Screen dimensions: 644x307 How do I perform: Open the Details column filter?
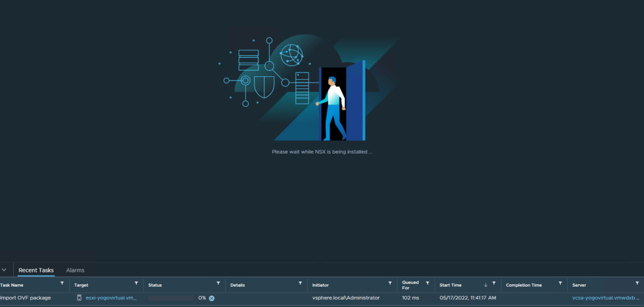(x=300, y=284)
